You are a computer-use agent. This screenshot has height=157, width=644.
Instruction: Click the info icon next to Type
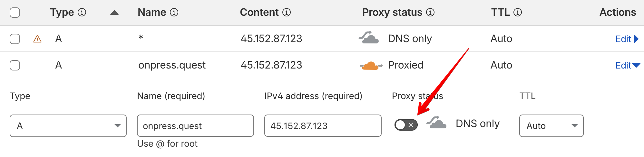(x=82, y=13)
